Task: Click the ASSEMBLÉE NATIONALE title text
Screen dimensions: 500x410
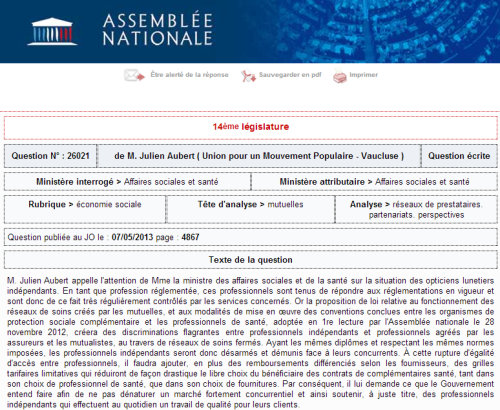Action: tap(158, 30)
